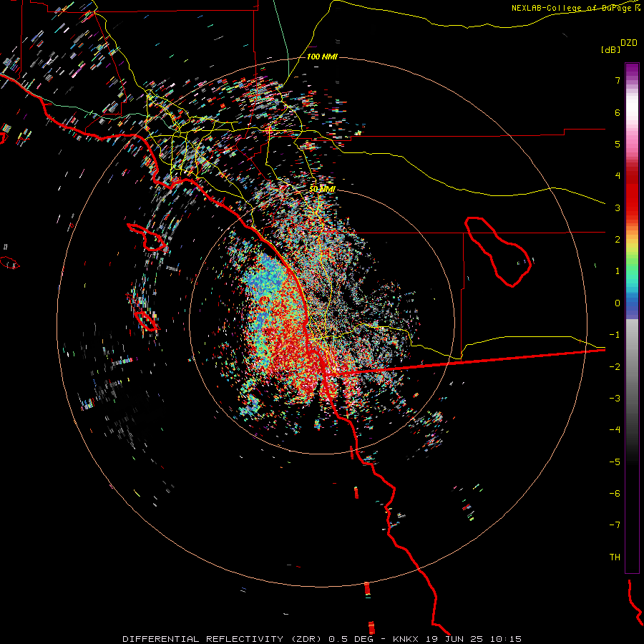644x644 pixels.
Task: Click the legend value -2
Action: [615, 367]
